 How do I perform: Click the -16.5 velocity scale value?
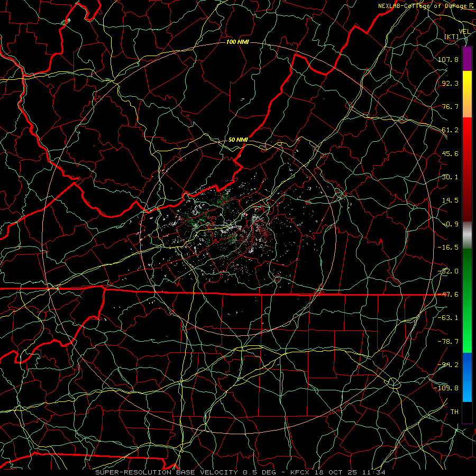pos(448,248)
